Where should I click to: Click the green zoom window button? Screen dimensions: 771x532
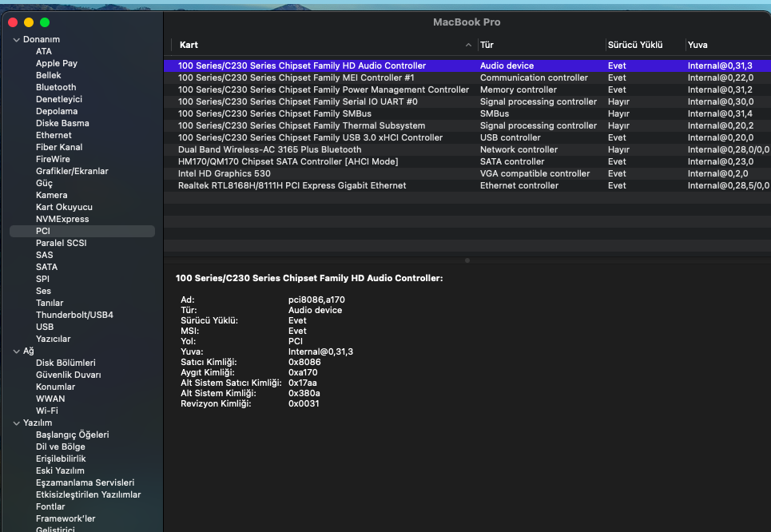[45, 22]
